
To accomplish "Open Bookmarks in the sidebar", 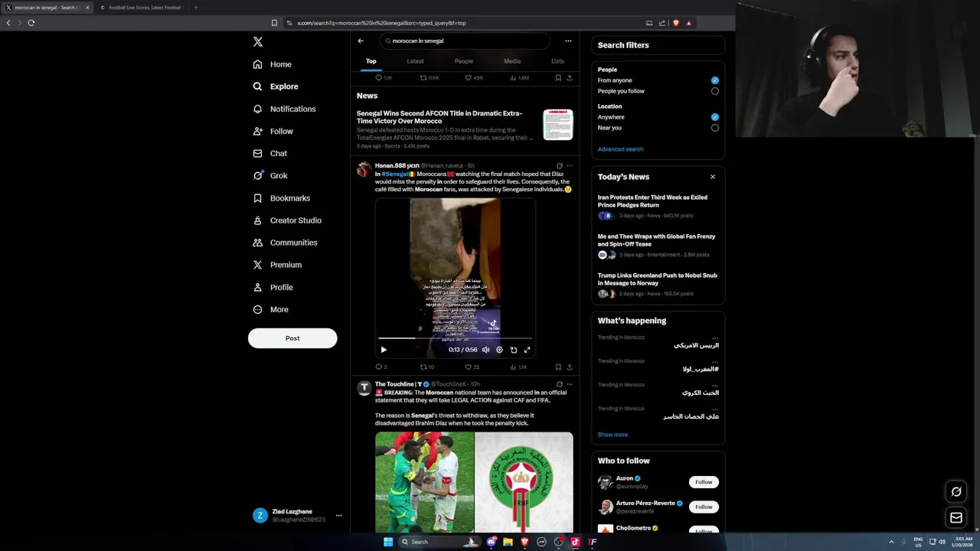I will 281,198.
